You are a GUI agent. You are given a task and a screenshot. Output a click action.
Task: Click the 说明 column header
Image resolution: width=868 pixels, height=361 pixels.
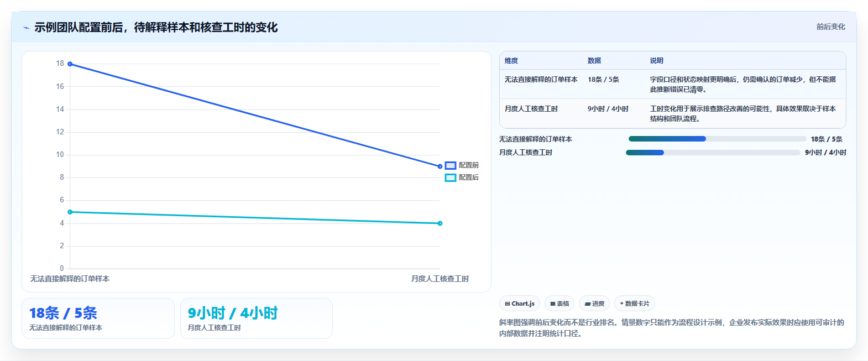point(657,61)
